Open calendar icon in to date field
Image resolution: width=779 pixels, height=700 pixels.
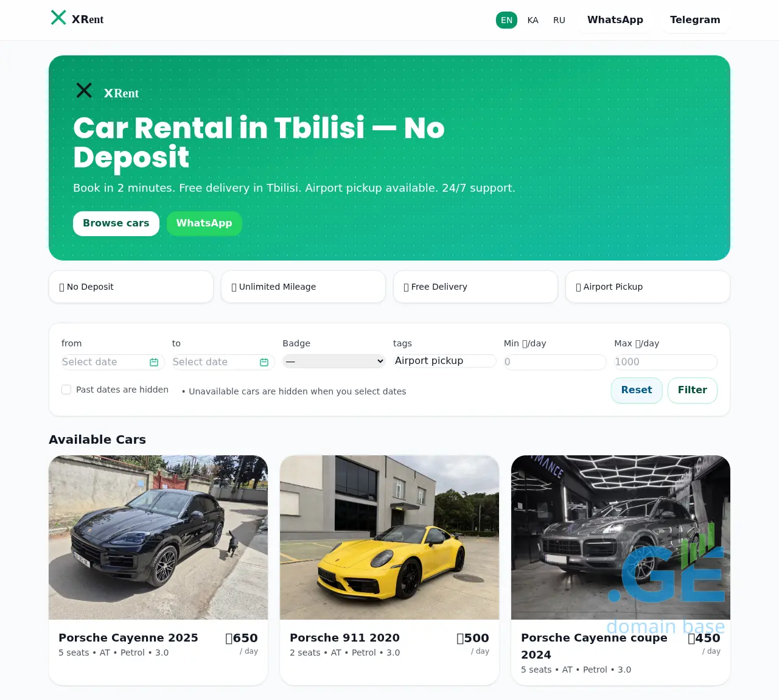coord(264,362)
